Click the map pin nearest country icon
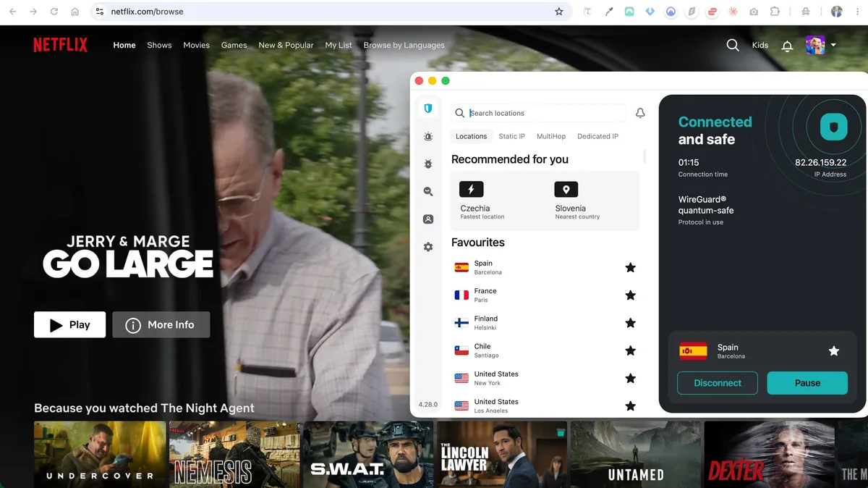Screen dimensions: 868x488 click(x=566, y=190)
